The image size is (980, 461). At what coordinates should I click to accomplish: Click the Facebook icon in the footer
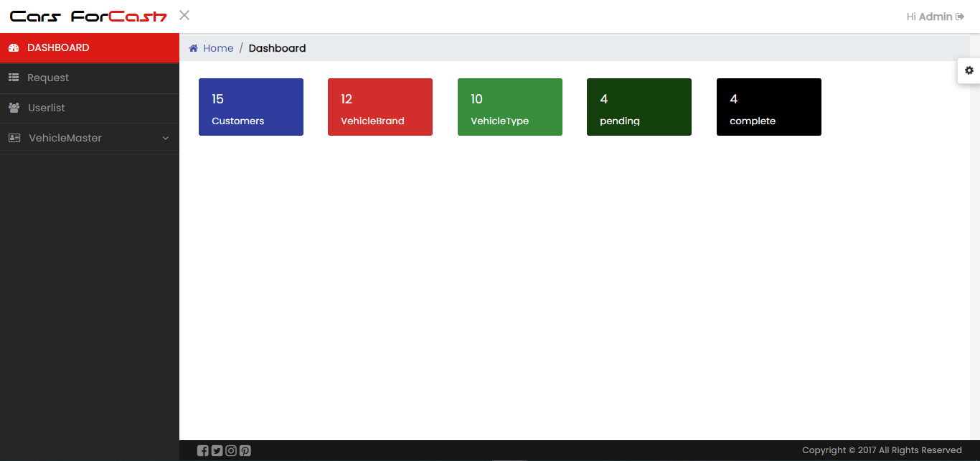203,451
